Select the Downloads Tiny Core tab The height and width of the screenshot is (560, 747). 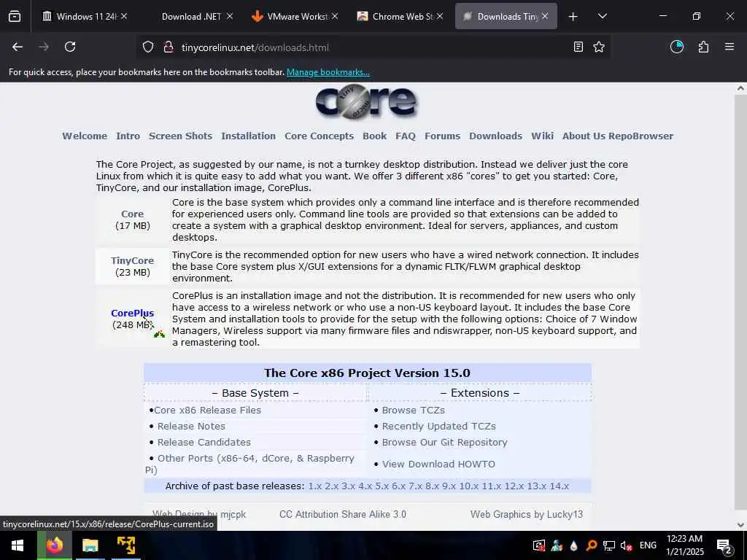[x=506, y=16]
